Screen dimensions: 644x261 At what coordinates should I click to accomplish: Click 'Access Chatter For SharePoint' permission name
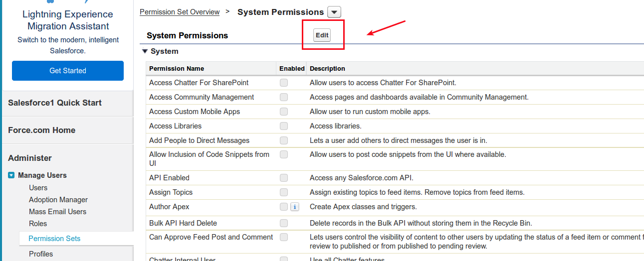[199, 83]
